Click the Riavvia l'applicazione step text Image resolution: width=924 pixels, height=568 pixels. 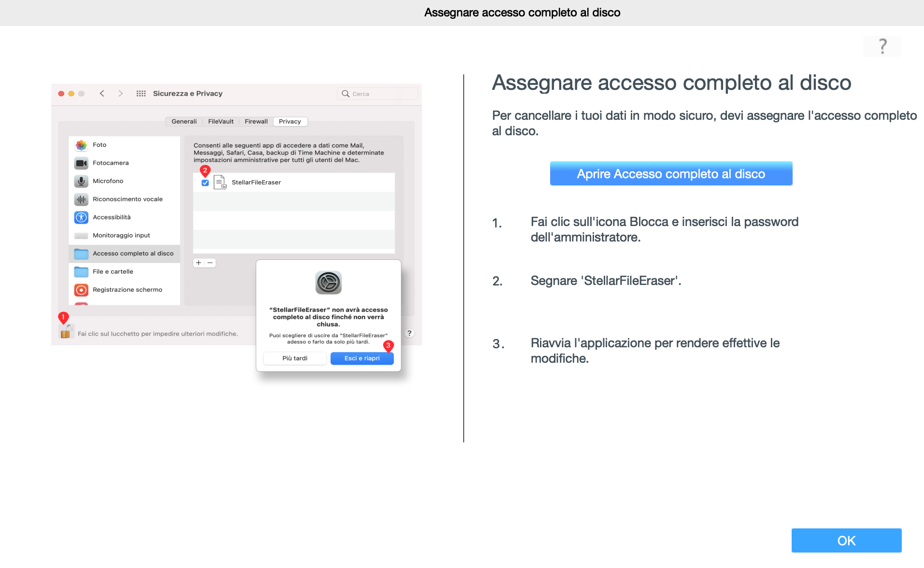click(655, 351)
